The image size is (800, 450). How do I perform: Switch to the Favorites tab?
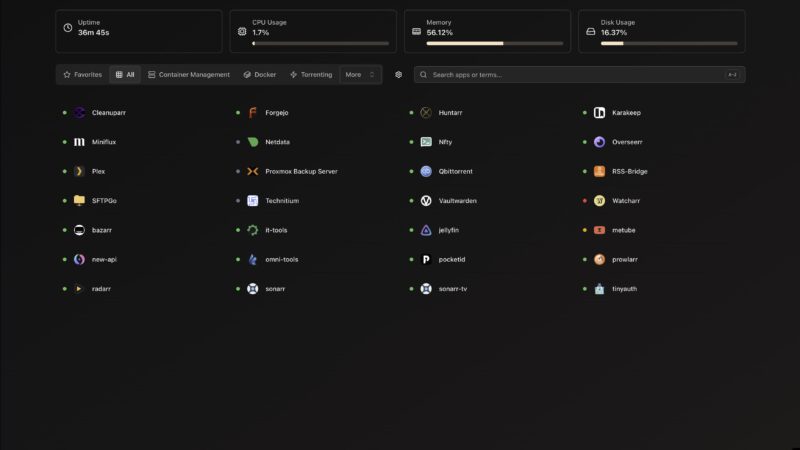coord(82,75)
